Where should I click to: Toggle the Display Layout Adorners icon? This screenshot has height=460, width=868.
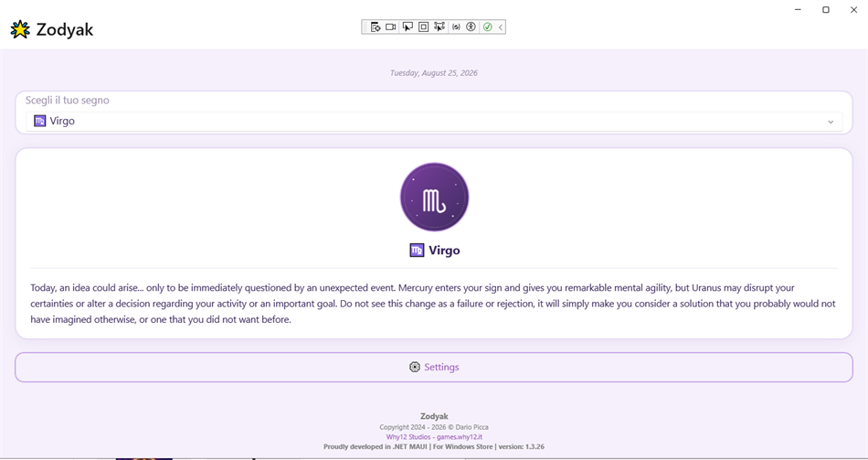[423, 27]
